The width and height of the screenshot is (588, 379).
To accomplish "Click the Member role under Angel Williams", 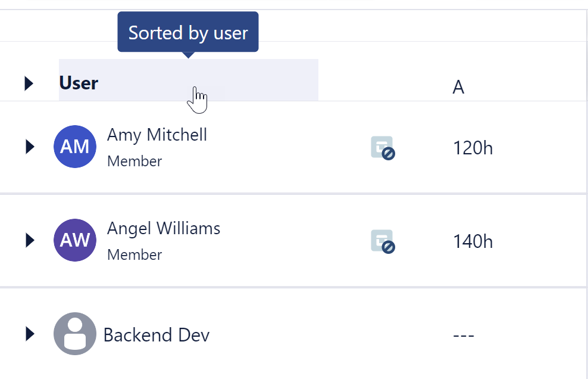I will tap(135, 255).
